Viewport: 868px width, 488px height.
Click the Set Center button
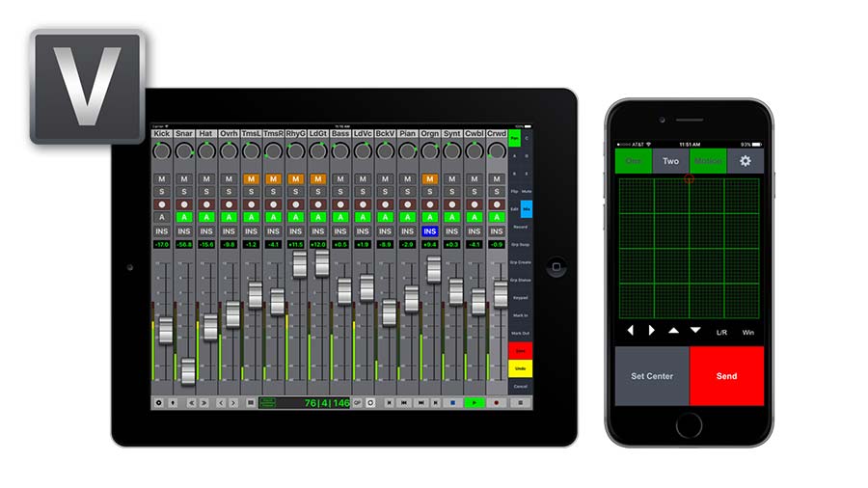[652, 376]
